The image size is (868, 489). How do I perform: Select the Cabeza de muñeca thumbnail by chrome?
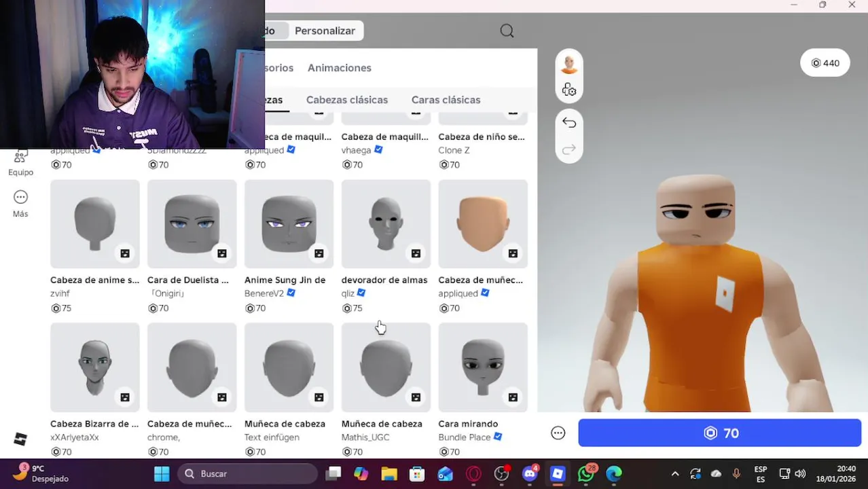coord(192,367)
